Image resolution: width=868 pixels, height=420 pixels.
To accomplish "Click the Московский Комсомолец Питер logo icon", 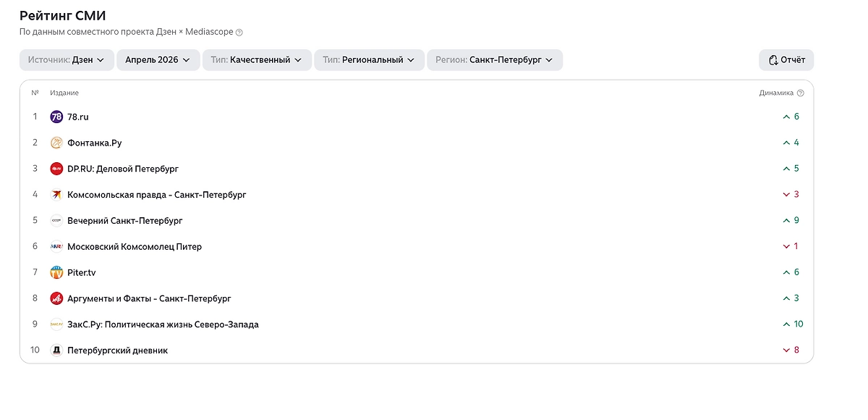I will pyautogui.click(x=56, y=247).
